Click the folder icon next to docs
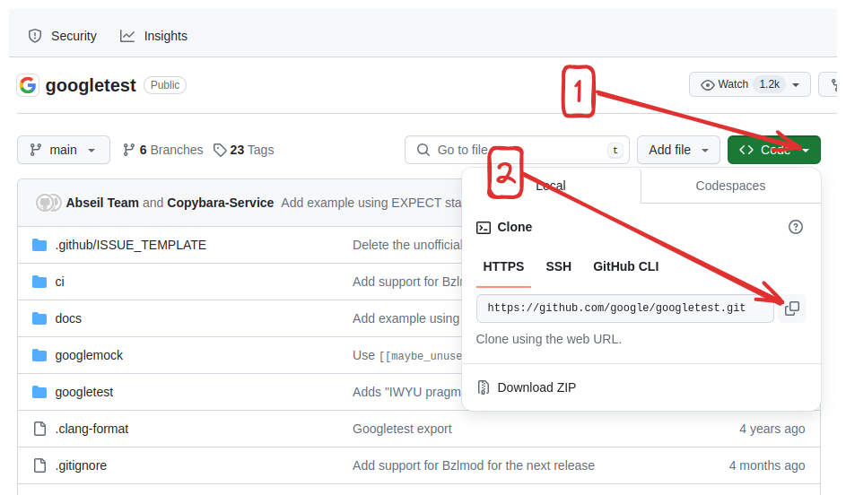 coord(39,319)
